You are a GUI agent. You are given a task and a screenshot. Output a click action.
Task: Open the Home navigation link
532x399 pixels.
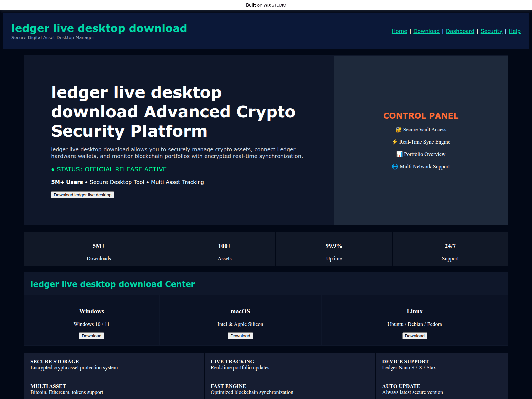[399, 31]
